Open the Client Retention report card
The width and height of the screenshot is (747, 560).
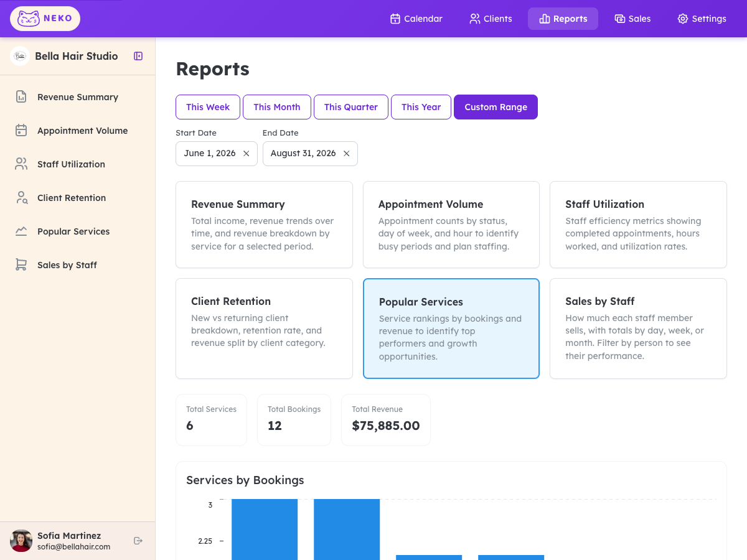264,329
